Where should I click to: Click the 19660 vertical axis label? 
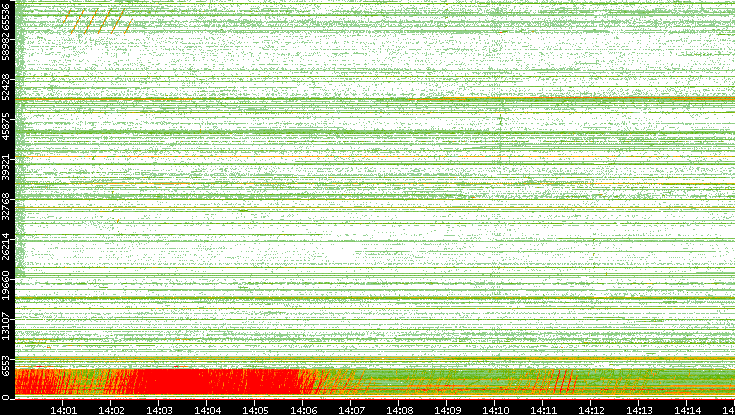pos(6,287)
